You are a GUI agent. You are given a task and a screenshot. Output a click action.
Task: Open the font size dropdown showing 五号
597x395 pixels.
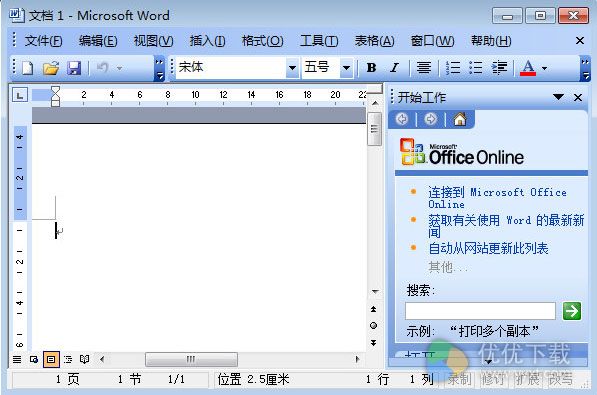(346, 68)
